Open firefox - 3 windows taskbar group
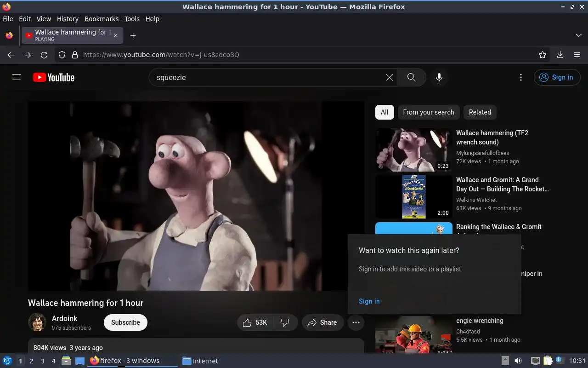 tap(132, 361)
